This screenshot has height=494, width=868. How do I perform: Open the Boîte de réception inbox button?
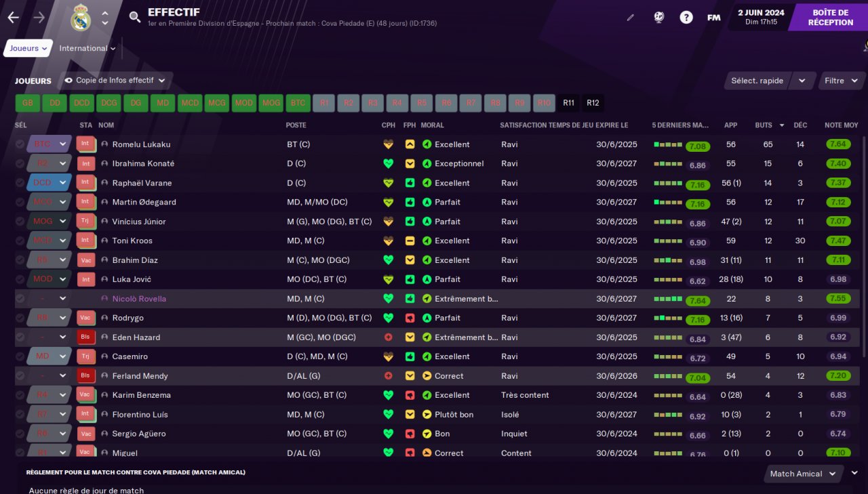pyautogui.click(x=830, y=18)
